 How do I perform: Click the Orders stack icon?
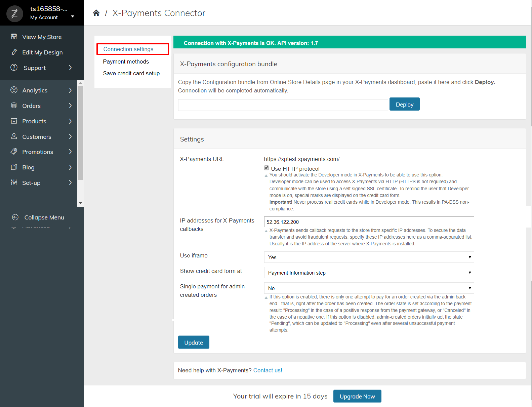point(14,106)
